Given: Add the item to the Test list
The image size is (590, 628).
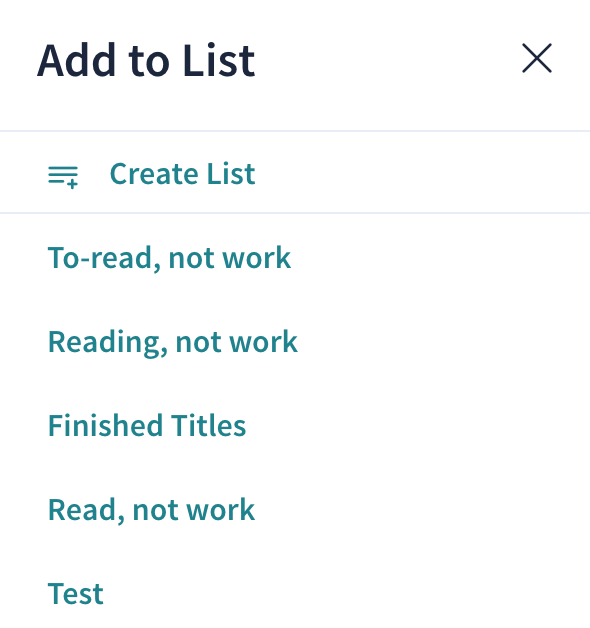Looking at the screenshot, I should 75,594.
